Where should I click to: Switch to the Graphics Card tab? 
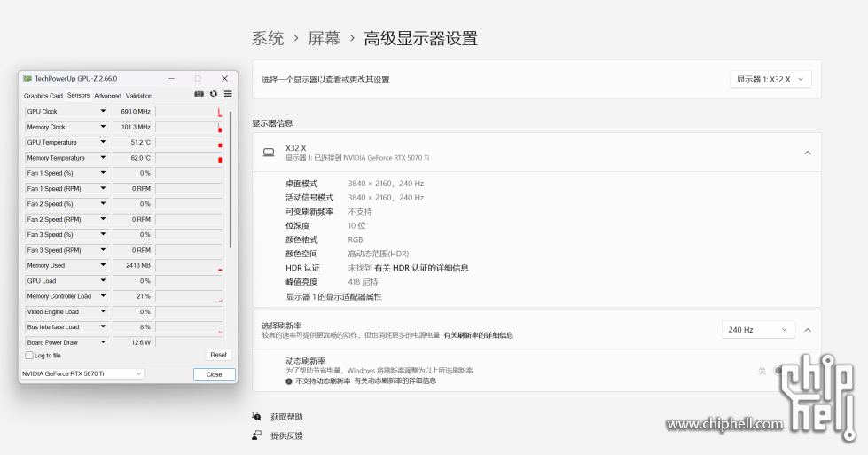click(x=43, y=96)
